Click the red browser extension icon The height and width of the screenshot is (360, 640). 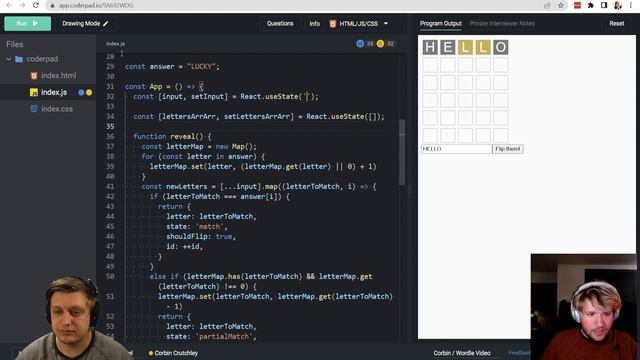click(577, 5)
